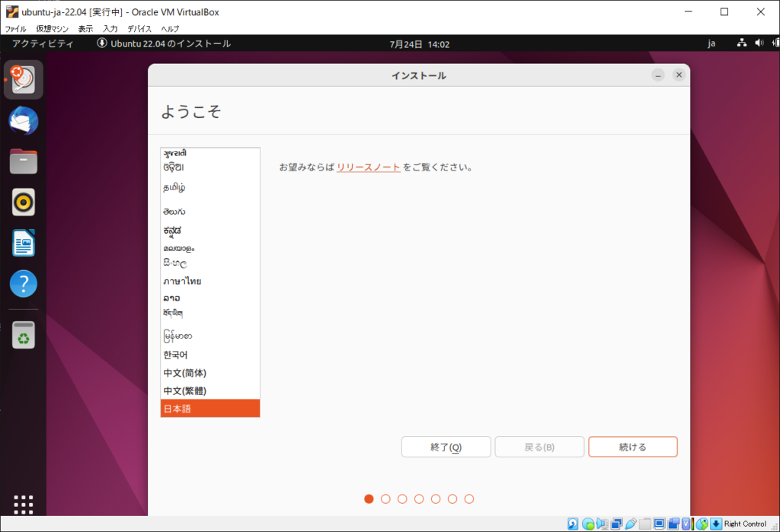The height and width of the screenshot is (532, 780).
Task: Open the Help icon in the dock
Action: [24, 284]
